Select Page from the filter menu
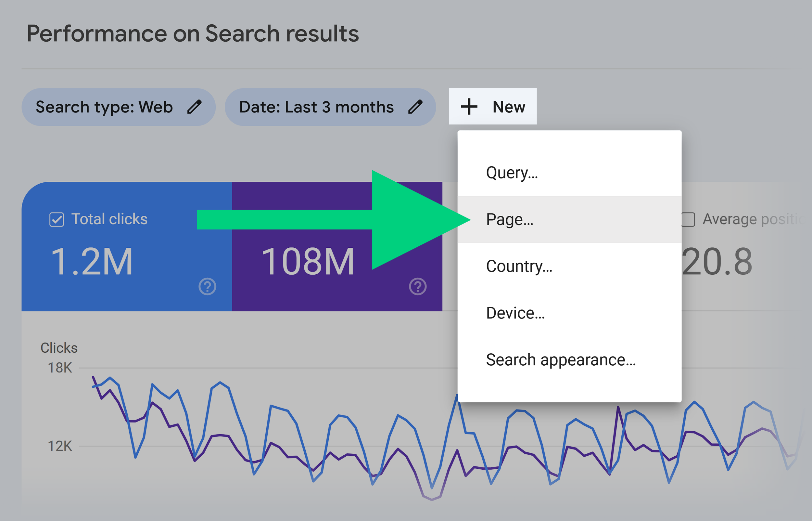 [509, 219]
